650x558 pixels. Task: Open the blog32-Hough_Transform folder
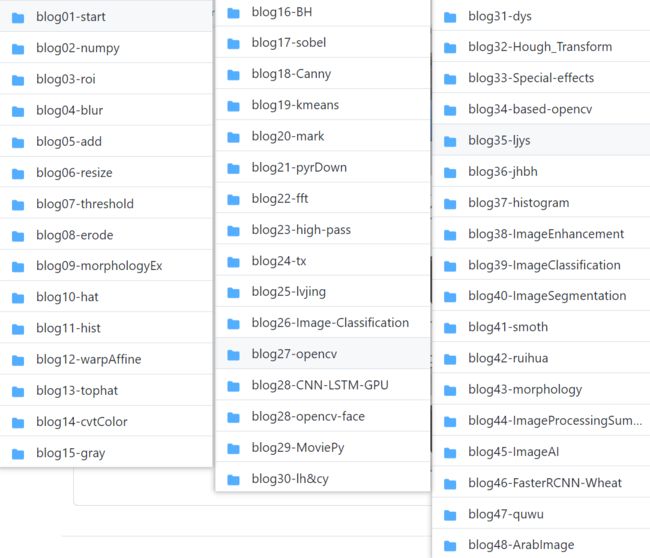point(541,47)
